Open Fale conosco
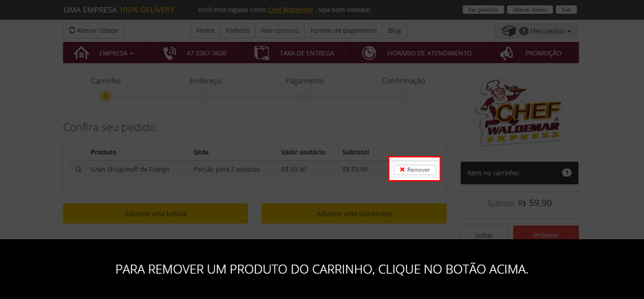This screenshot has height=299, width=644. [x=280, y=31]
